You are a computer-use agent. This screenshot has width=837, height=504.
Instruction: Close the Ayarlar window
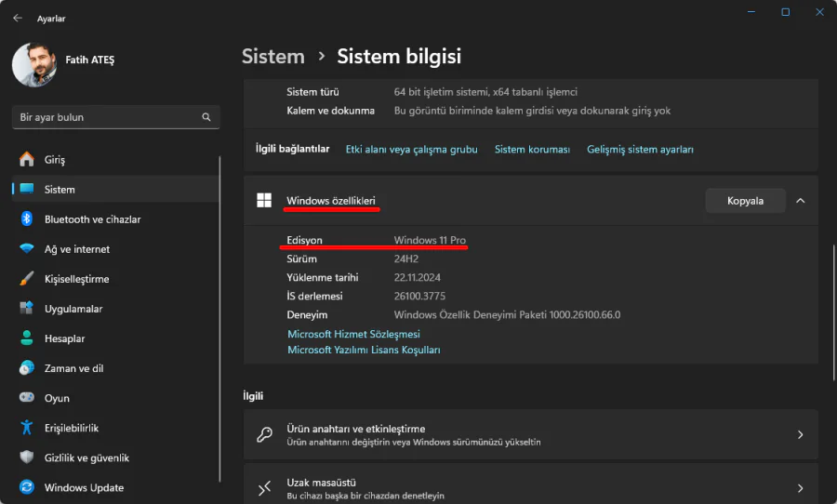819,12
